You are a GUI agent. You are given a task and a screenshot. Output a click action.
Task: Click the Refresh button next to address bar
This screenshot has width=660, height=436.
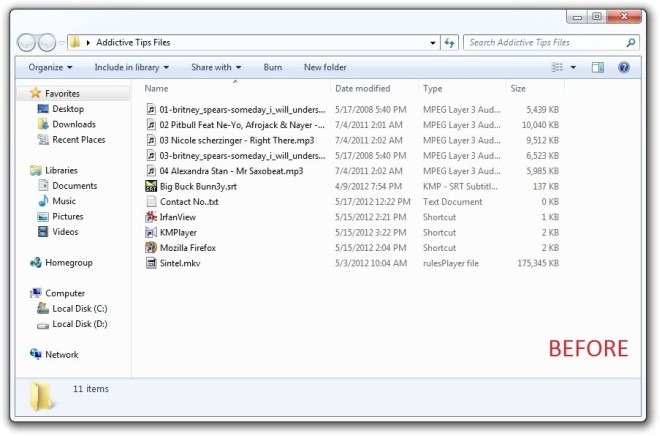click(x=449, y=43)
